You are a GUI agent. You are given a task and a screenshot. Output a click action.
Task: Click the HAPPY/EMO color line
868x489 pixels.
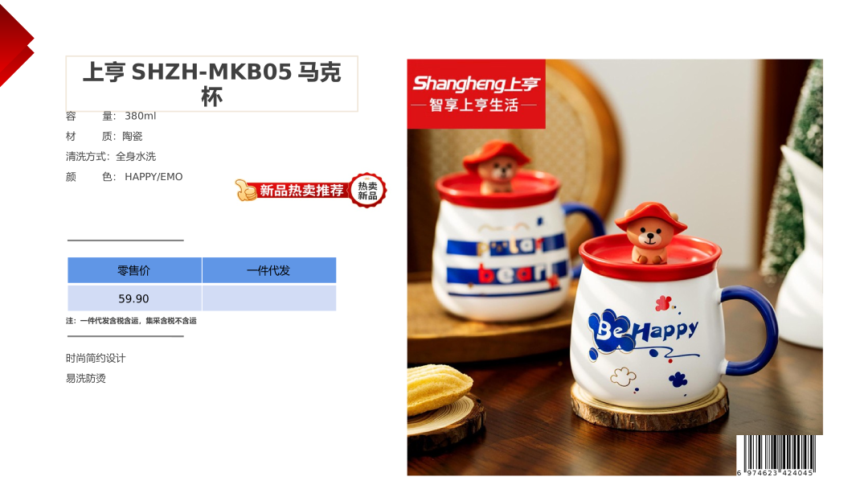124,177
